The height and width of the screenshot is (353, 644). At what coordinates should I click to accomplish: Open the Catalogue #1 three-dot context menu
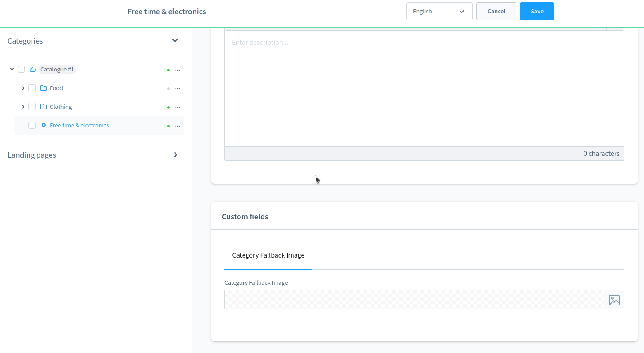178,70
